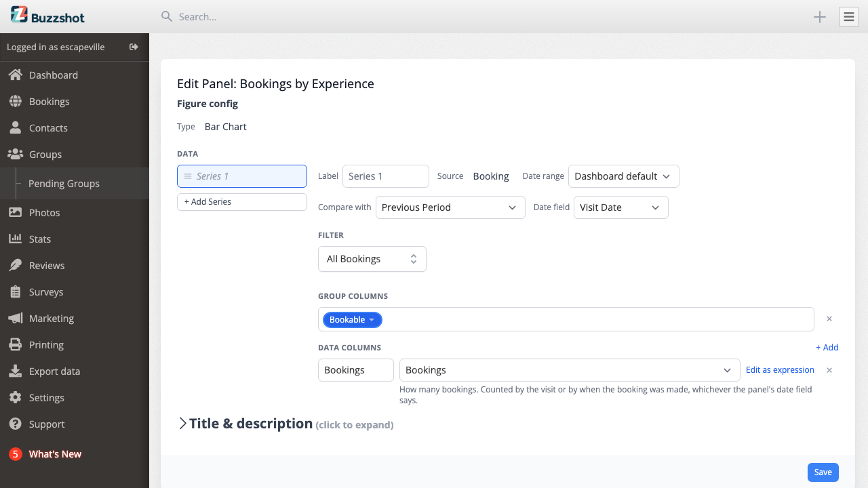Image resolution: width=868 pixels, height=488 pixels.
Task: Click 'Logged in as escapeville' text
Action: coord(56,47)
